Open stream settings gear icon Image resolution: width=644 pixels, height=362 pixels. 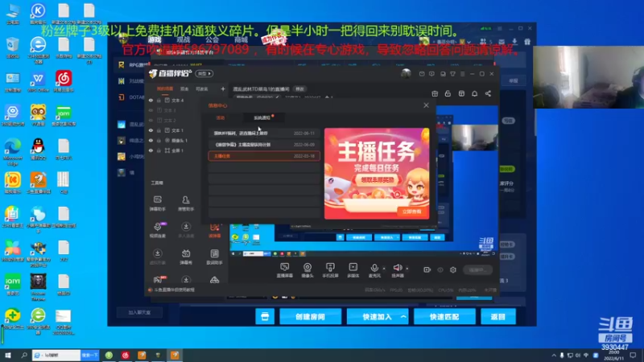coord(453,269)
